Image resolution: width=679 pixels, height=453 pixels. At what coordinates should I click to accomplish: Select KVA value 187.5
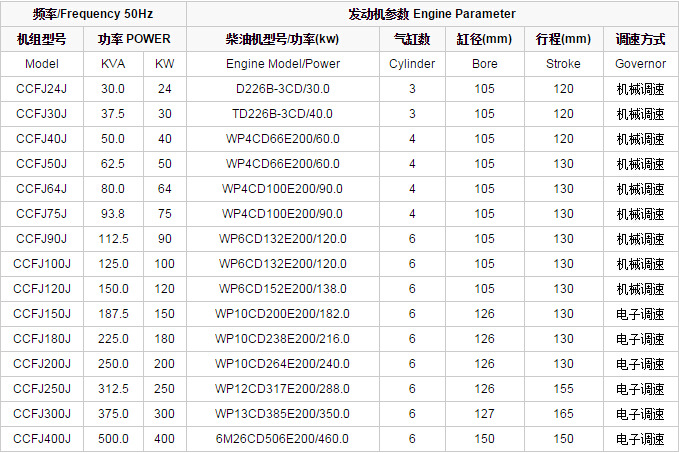point(113,314)
